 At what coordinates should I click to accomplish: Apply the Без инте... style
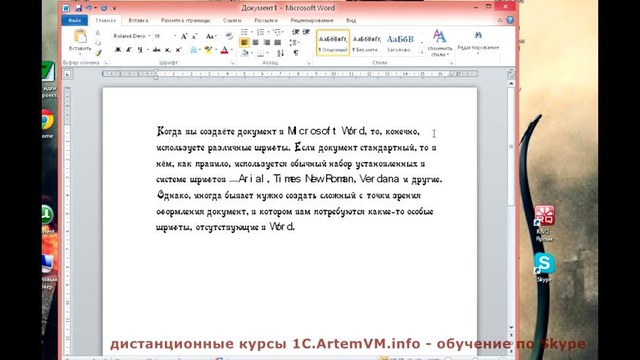tap(366, 42)
